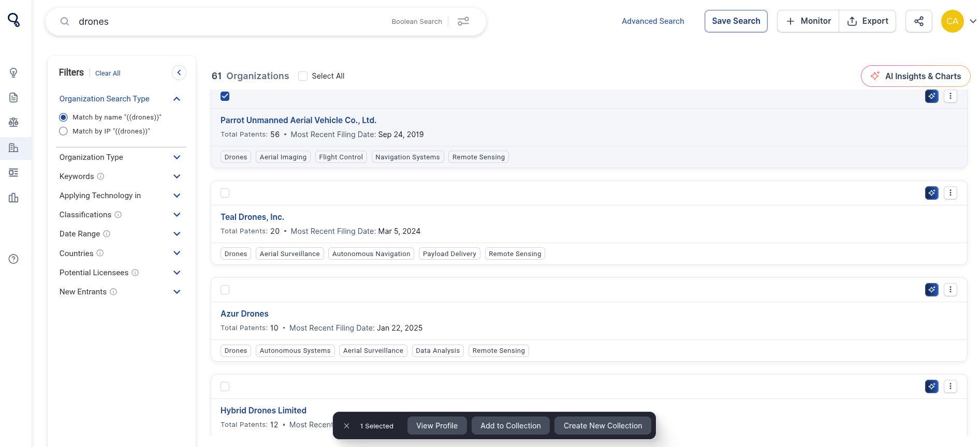Uncheck the Parrot Unmanned Aerial Vehicle checkbox
980x447 pixels.
[x=225, y=96]
